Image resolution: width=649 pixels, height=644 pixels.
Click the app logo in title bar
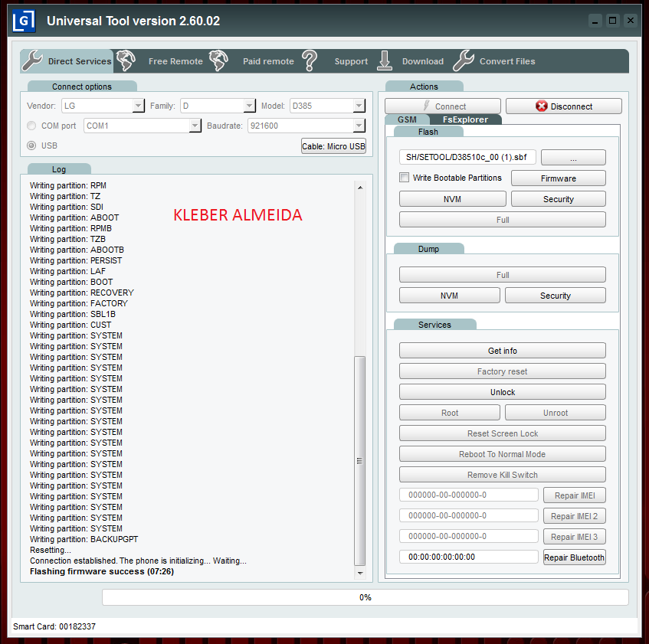[x=24, y=21]
